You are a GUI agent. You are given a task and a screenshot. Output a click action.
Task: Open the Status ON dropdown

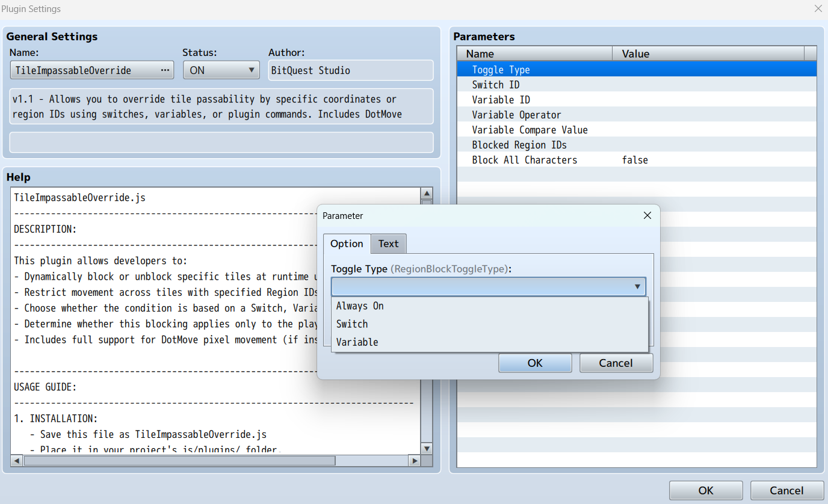(221, 70)
